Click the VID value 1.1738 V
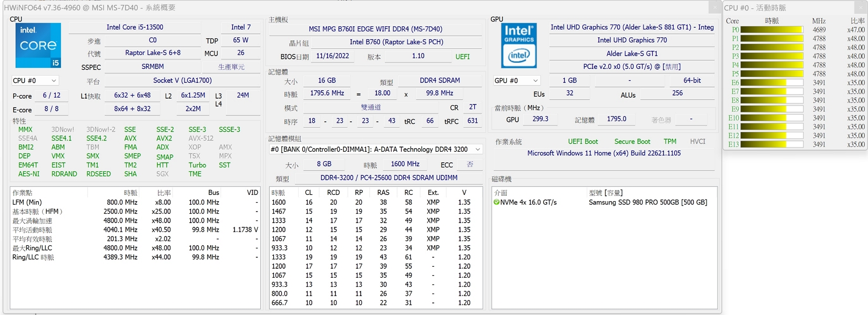Image resolution: width=868 pixels, height=315 pixels. 245,230
